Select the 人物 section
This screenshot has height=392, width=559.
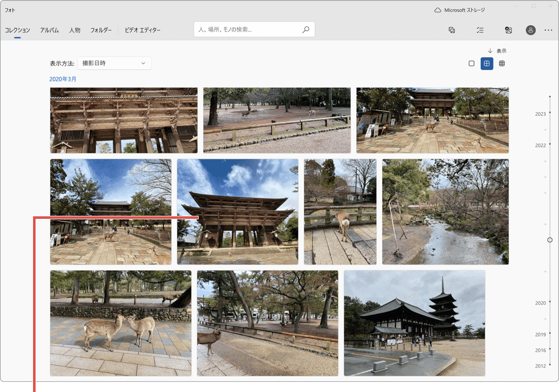75,30
